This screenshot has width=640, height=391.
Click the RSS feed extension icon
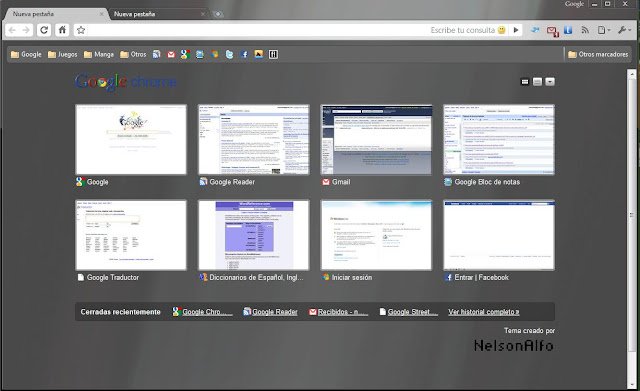click(x=585, y=30)
